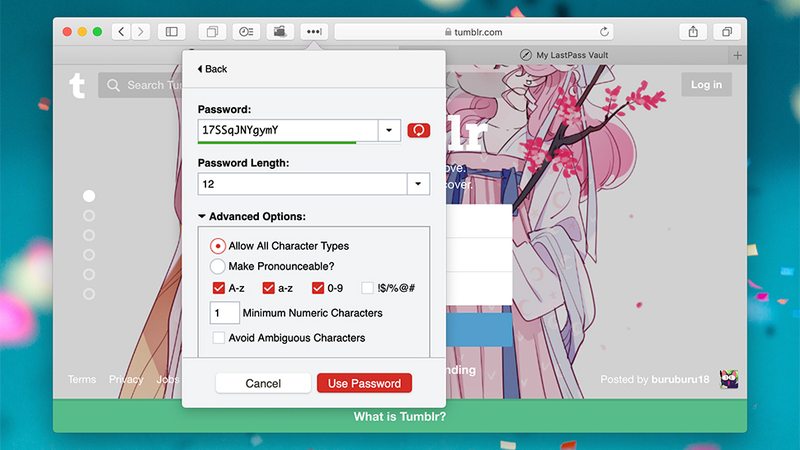Image resolution: width=800 pixels, height=450 pixels.
Task: Show tab overview icon at right
Action: (727, 32)
